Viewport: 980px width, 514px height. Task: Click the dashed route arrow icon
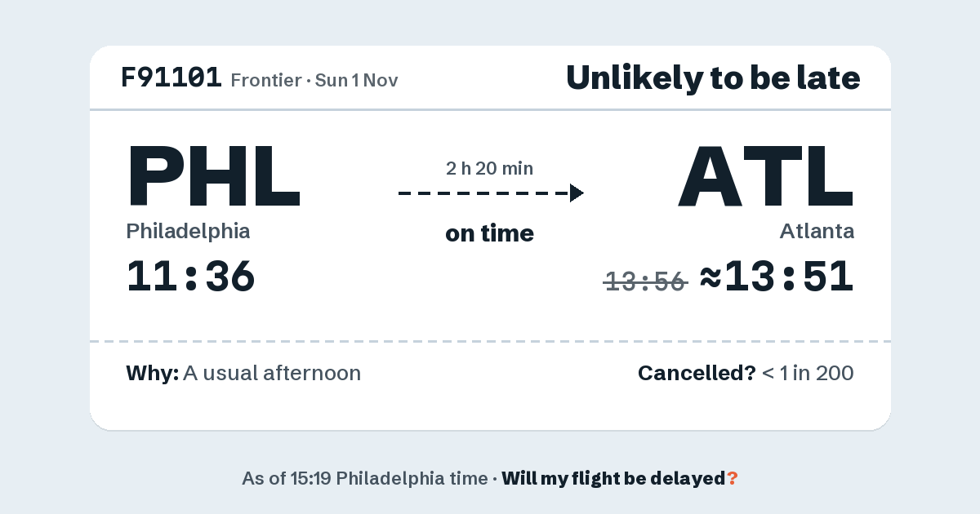click(x=491, y=193)
